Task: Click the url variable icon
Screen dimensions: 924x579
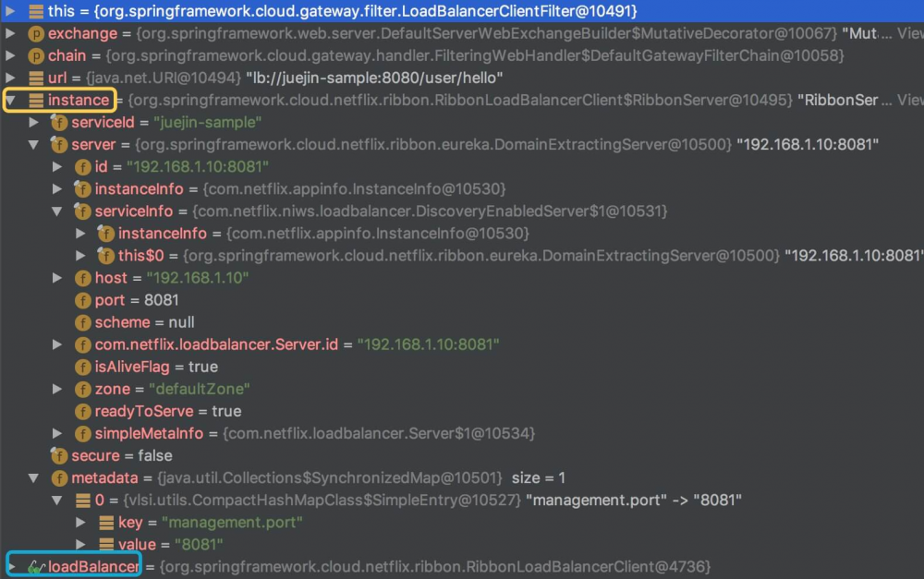Action: 36,78
